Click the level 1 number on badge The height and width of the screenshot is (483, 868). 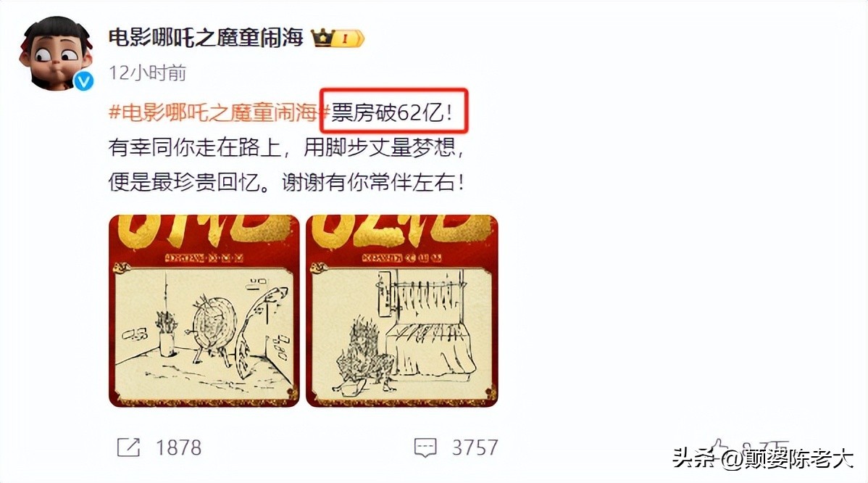pyautogui.click(x=345, y=38)
